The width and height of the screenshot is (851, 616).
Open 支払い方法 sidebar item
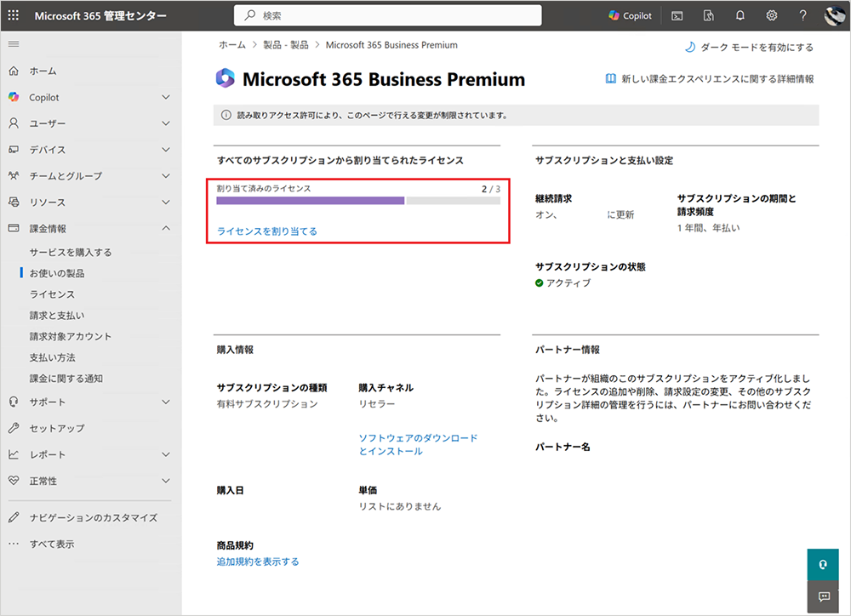[52, 357]
